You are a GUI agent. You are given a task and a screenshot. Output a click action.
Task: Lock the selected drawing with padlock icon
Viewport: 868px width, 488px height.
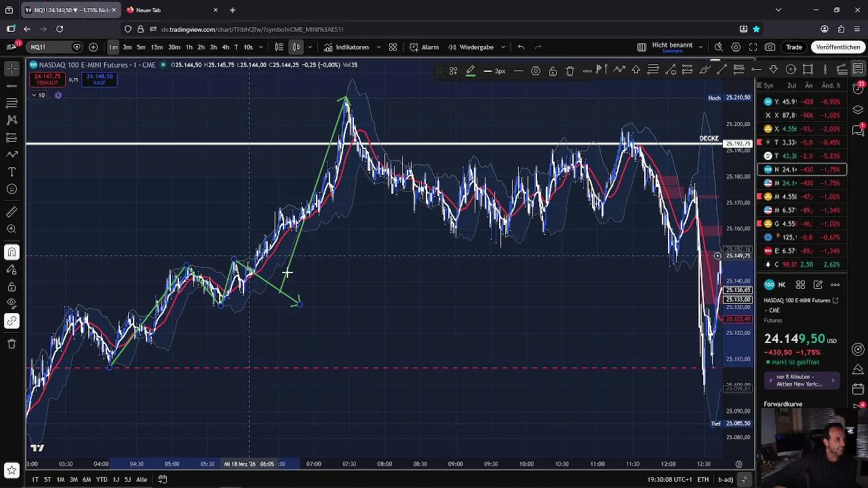553,70
